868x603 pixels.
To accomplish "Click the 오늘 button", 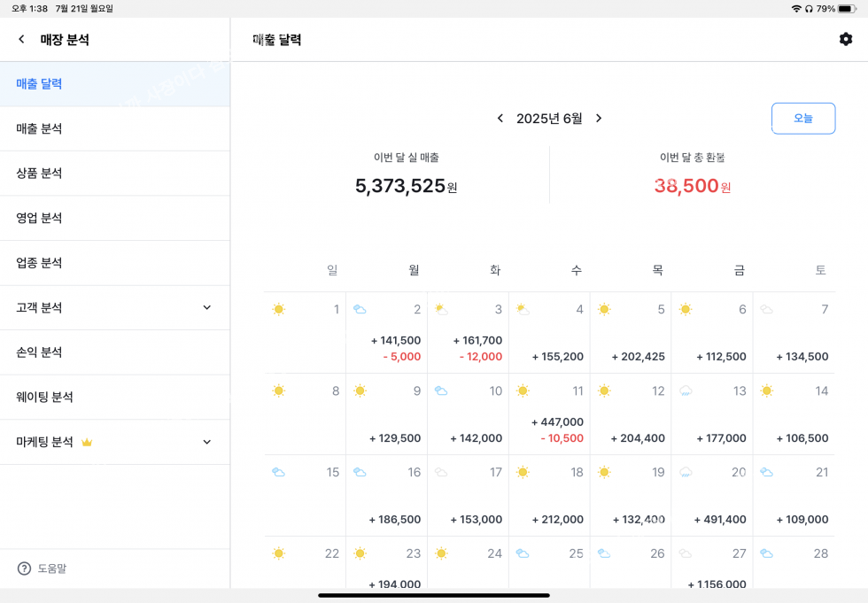I will click(x=803, y=119).
